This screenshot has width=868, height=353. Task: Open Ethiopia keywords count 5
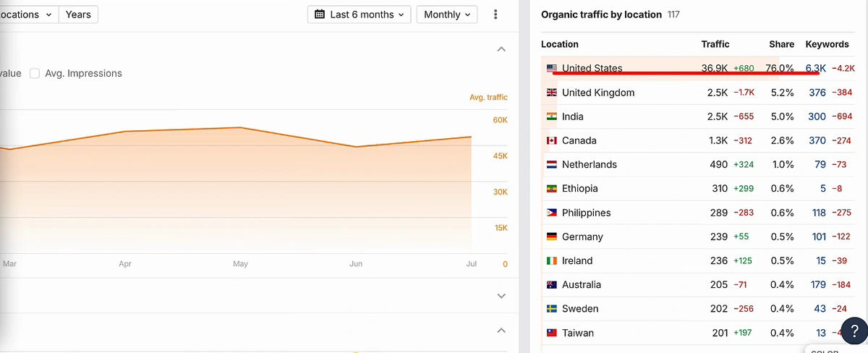tap(823, 188)
